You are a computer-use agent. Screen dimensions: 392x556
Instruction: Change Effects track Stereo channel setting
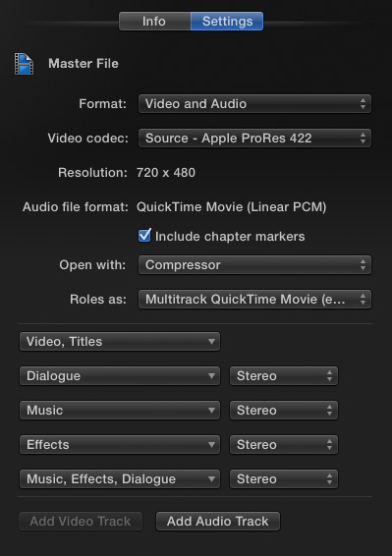(284, 445)
